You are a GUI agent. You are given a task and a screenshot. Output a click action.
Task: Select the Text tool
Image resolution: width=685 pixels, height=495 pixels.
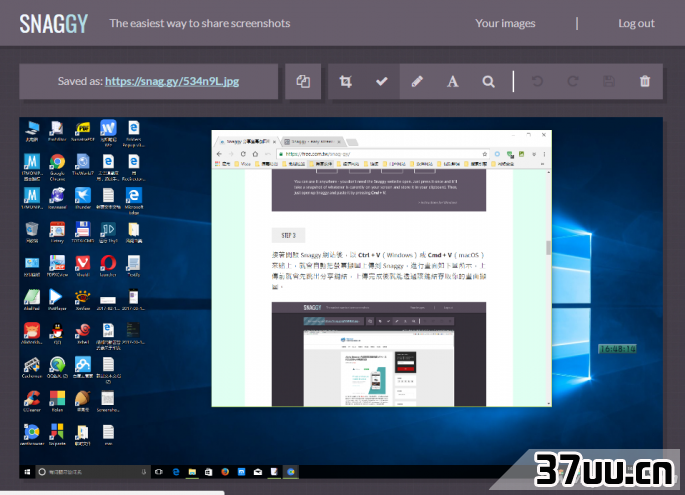click(453, 81)
